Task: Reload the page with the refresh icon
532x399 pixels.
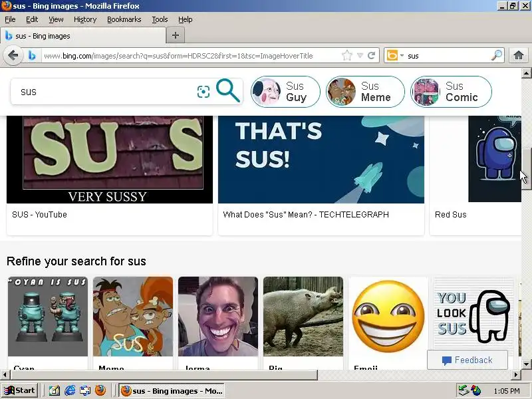Action: pos(372,55)
